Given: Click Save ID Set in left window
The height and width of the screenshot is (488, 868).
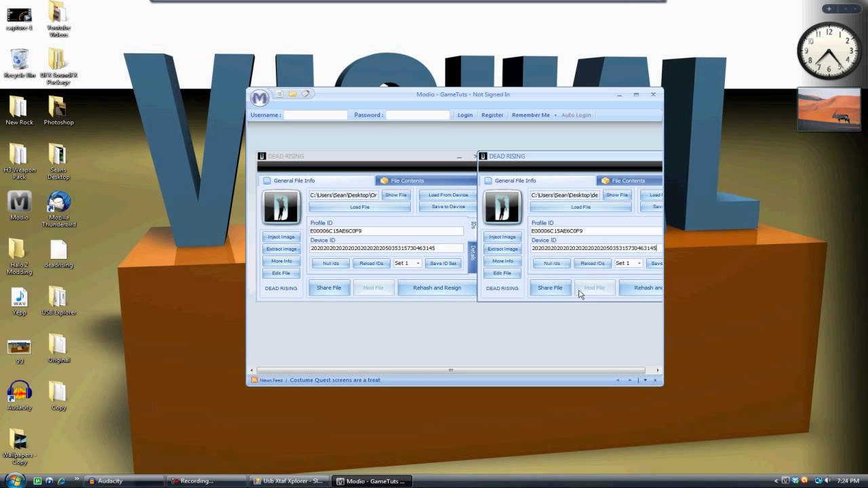Looking at the screenshot, I should coord(443,263).
